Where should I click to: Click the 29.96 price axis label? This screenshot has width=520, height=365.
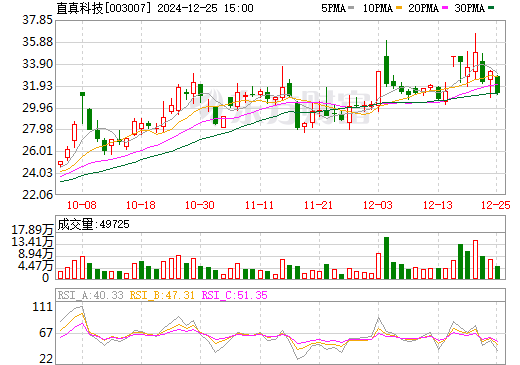(37, 108)
